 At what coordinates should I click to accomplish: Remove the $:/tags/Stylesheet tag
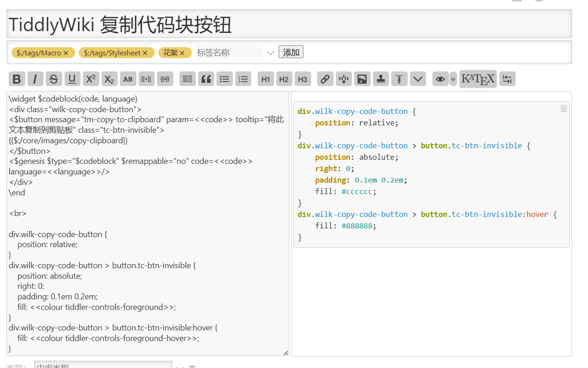click(145, 53)
